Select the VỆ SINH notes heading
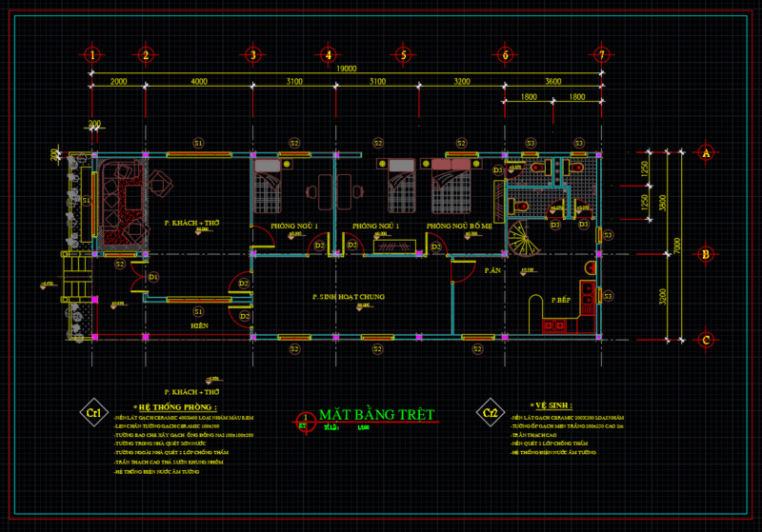Image resolution: width=762 pixels, height=532 pixels. 548,405
